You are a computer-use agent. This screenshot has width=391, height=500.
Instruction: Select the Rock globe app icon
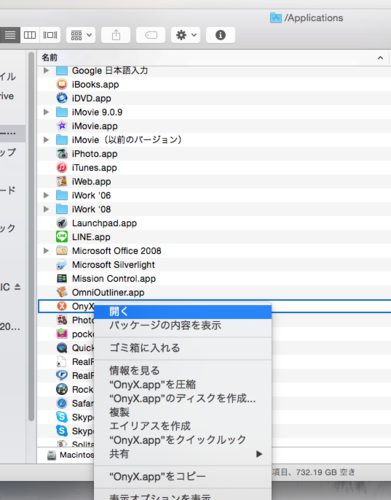(62, 389)
